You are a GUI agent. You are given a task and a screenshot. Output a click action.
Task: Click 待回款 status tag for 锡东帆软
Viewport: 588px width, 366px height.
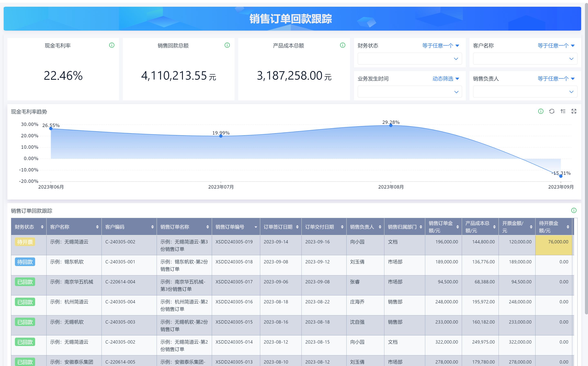(x=25, y=262)
